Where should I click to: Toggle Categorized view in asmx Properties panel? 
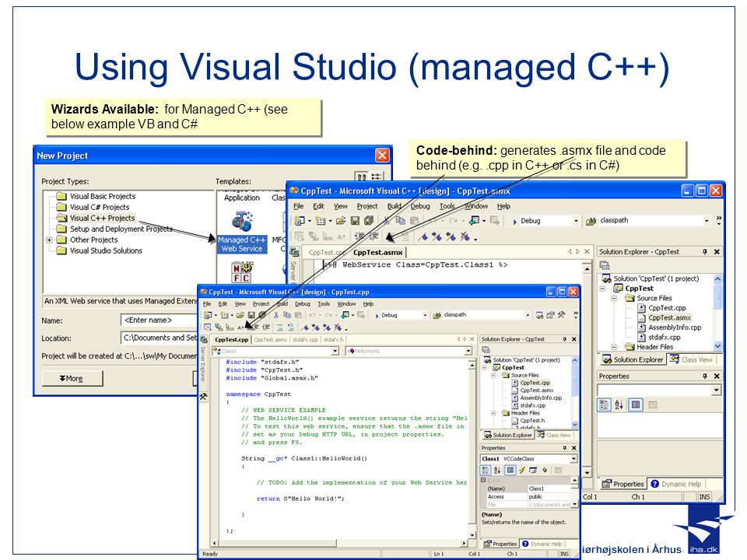604,404
